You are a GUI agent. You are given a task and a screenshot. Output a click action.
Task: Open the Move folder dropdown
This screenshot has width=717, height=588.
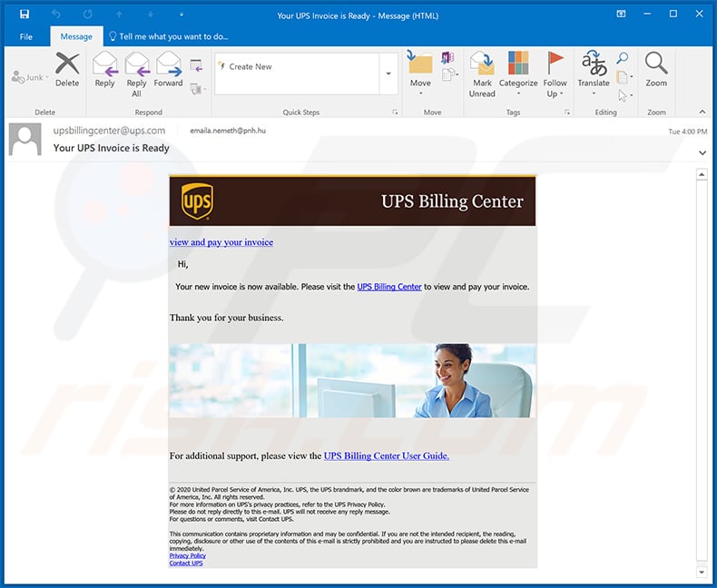[420, 73]
